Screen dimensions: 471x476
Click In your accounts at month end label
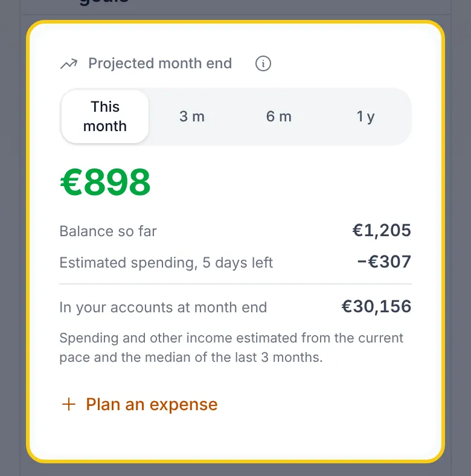[x=163, y=307]
